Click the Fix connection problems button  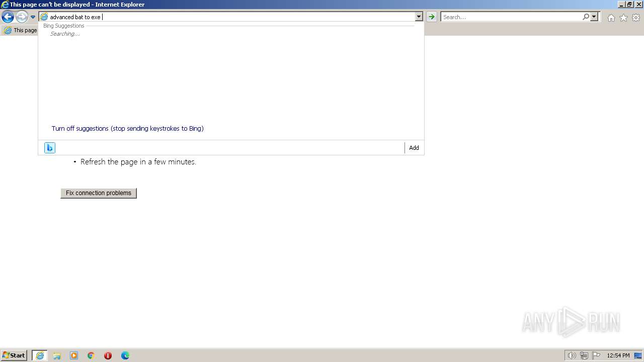[x=99, y=193]
